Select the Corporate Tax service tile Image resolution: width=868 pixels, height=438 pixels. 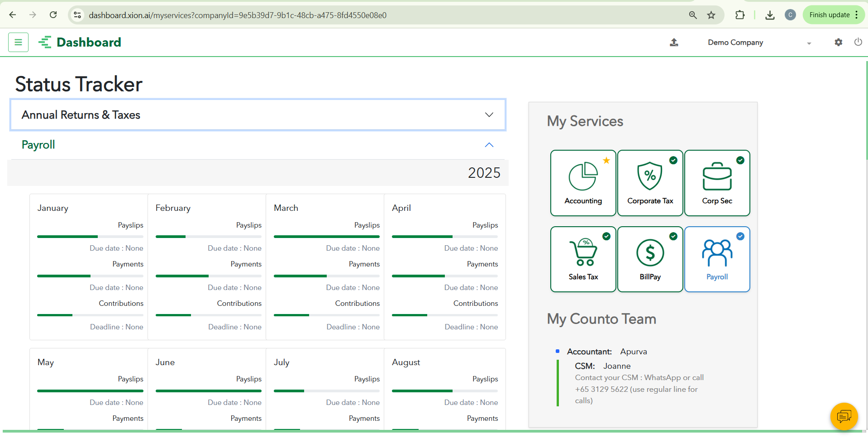[x=650, y=183]
